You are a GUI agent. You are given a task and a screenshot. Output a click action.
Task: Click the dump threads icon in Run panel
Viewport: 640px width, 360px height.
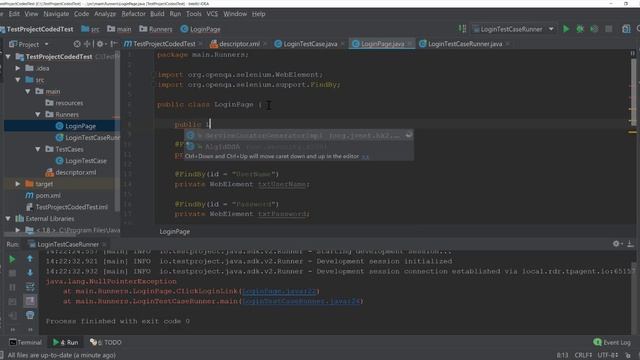click(12, 302)
